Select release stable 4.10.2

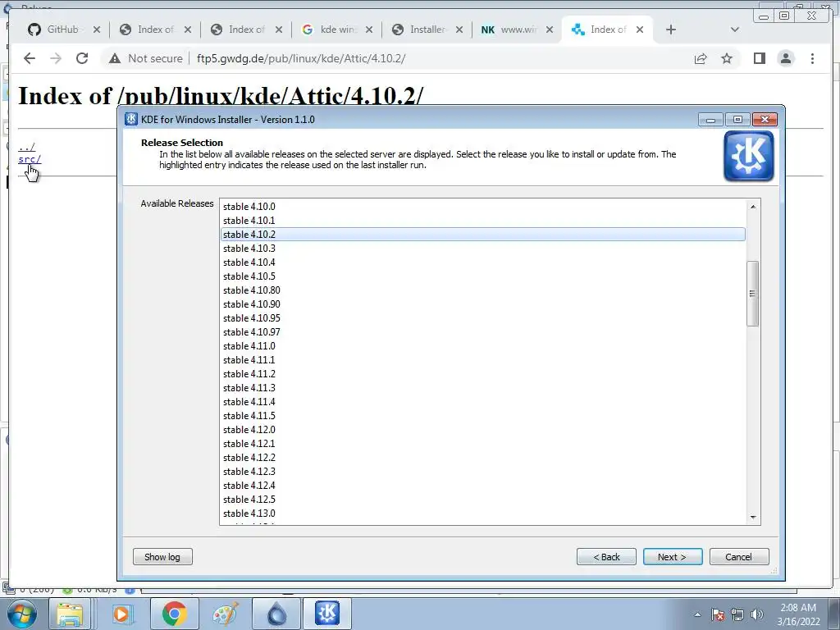click(x=482, y=234)
